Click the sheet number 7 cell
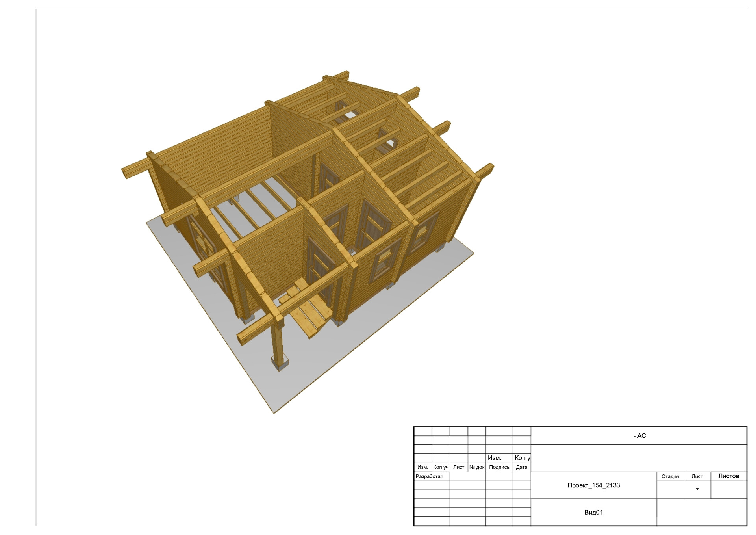756x535 pixels. pyautogui.click(x=697, y=490)
